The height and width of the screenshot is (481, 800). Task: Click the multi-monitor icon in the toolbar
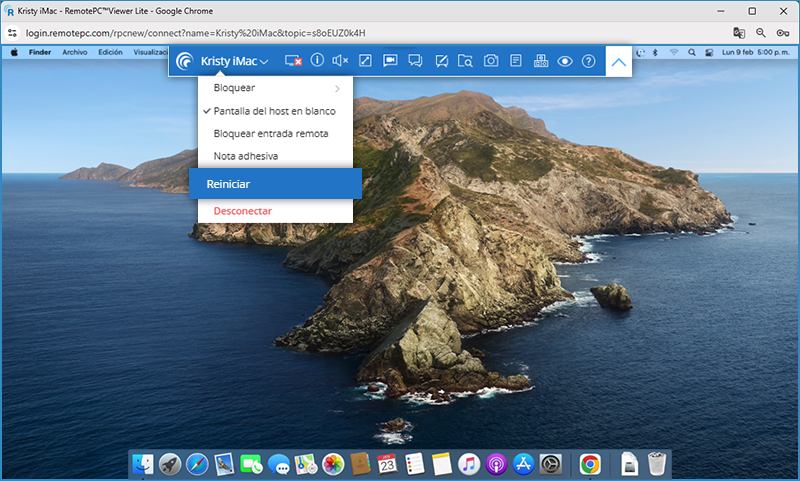click(541, 61)
